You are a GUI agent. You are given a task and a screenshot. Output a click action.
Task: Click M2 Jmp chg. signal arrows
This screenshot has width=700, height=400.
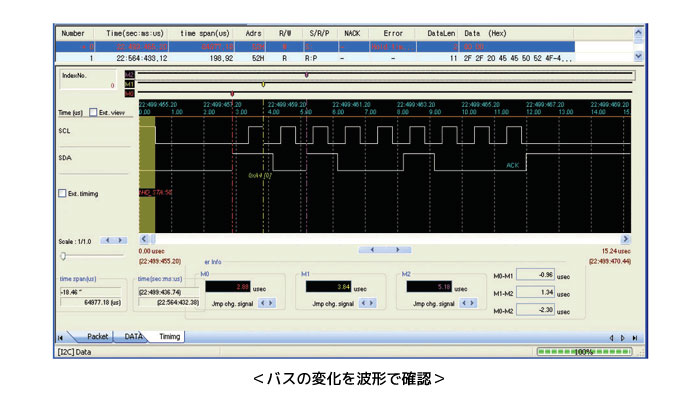pos(466,304)
